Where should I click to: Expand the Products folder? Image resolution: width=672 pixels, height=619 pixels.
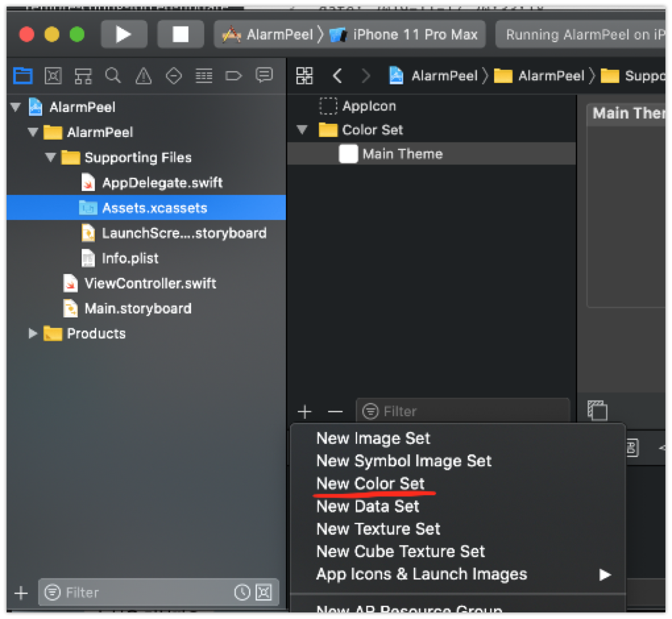[32, 333]
